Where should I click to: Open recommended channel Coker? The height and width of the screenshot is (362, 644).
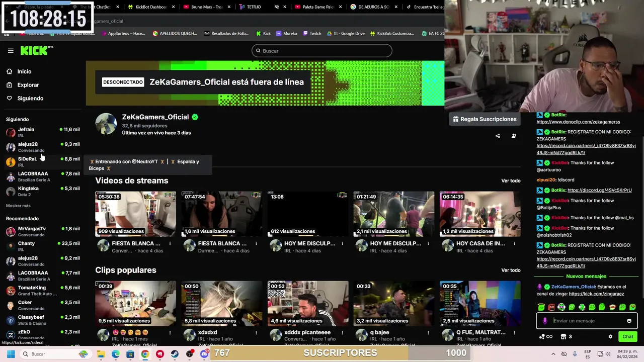43,305
